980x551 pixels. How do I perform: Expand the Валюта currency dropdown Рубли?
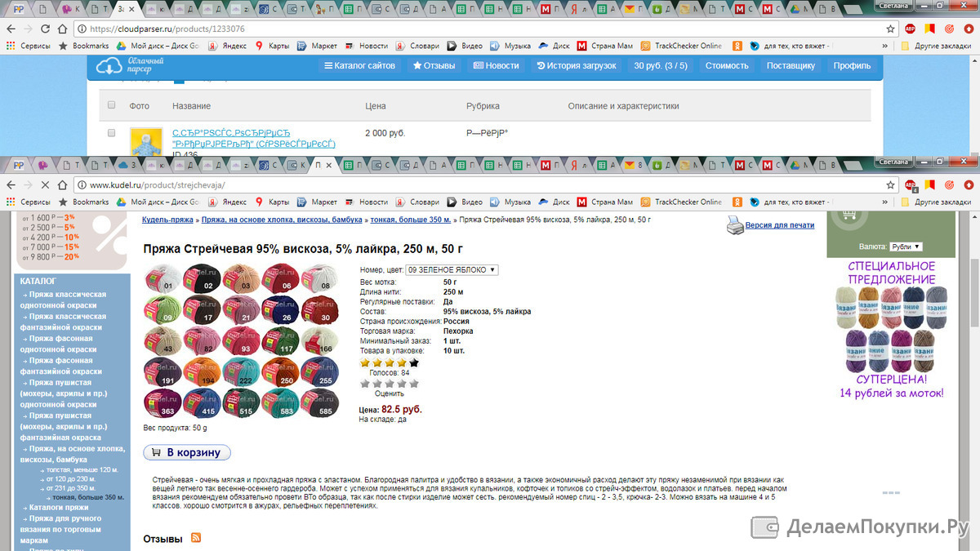click(906, 247)
